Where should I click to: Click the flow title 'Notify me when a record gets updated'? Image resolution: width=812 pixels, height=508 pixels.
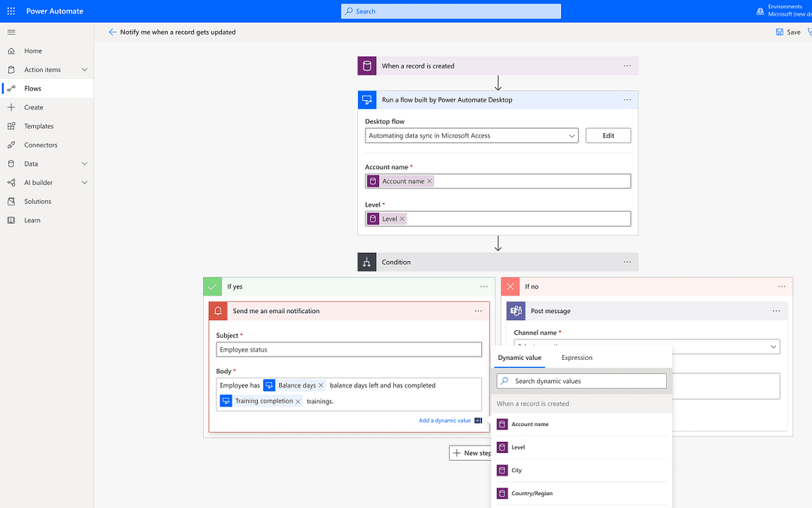178,32
